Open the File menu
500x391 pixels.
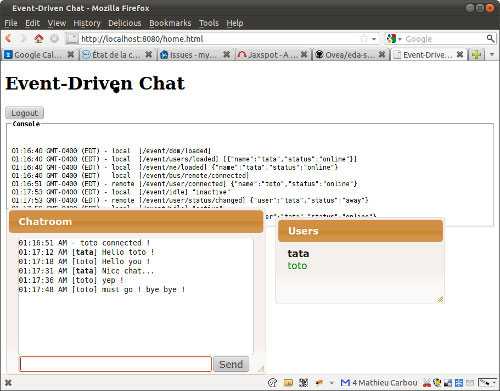point(11,23)
